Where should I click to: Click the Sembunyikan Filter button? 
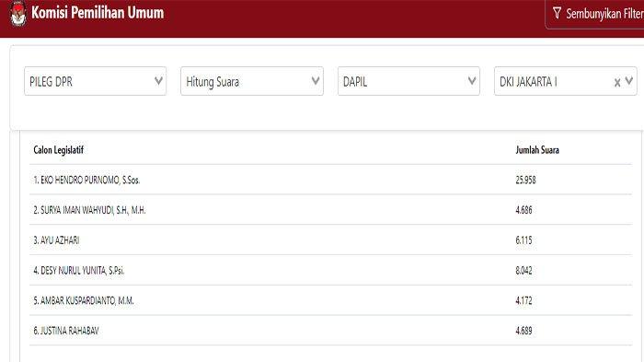point(595,14)
